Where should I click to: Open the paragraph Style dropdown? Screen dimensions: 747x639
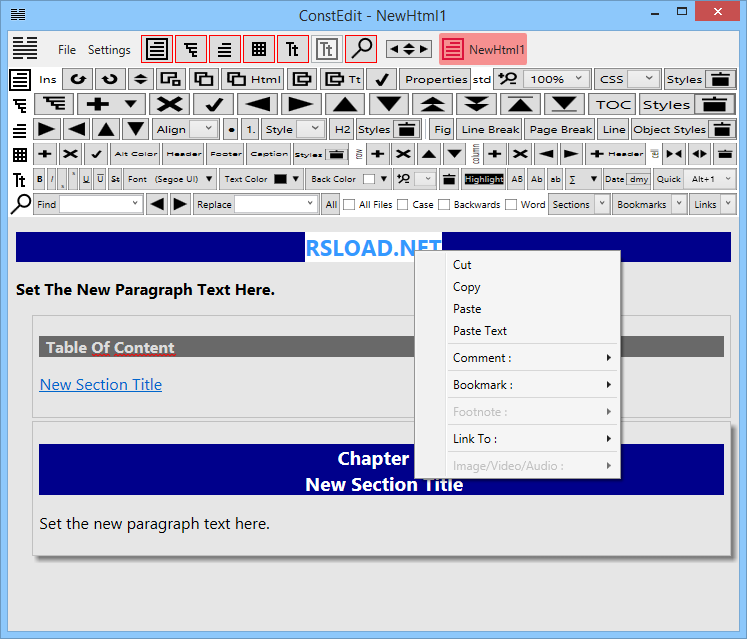point(309,129)
